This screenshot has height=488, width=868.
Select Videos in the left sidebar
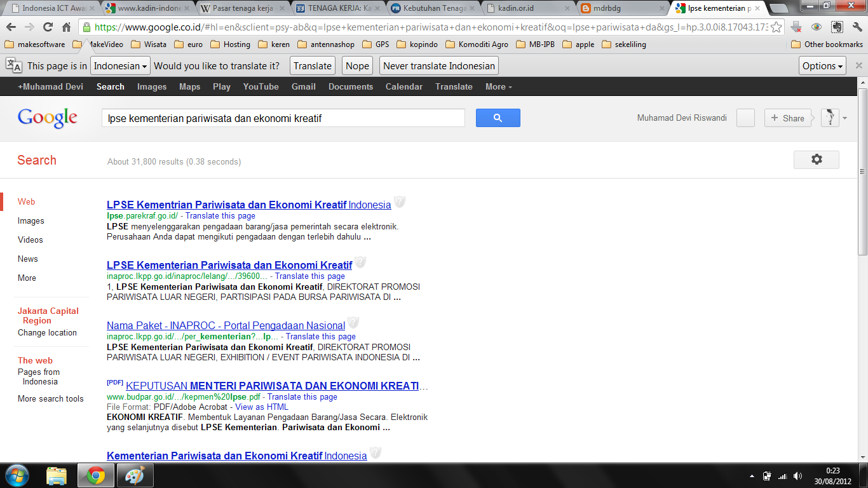31,240
